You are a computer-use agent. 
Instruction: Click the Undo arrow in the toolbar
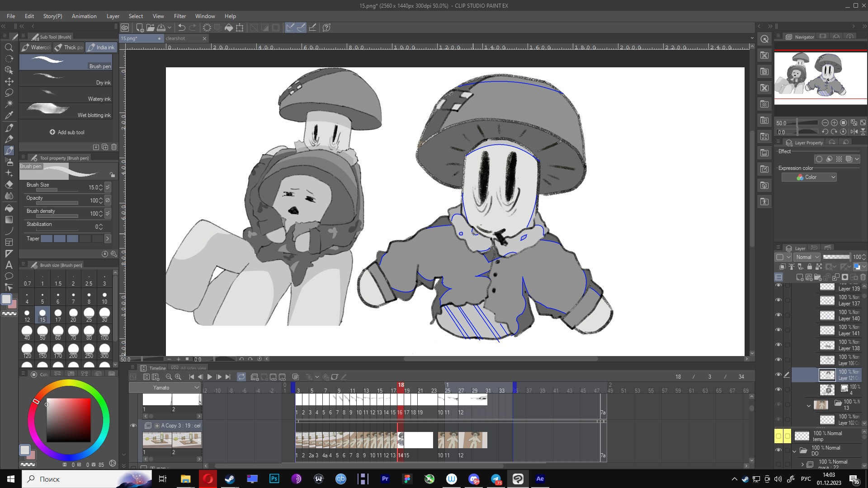(182, 28)
